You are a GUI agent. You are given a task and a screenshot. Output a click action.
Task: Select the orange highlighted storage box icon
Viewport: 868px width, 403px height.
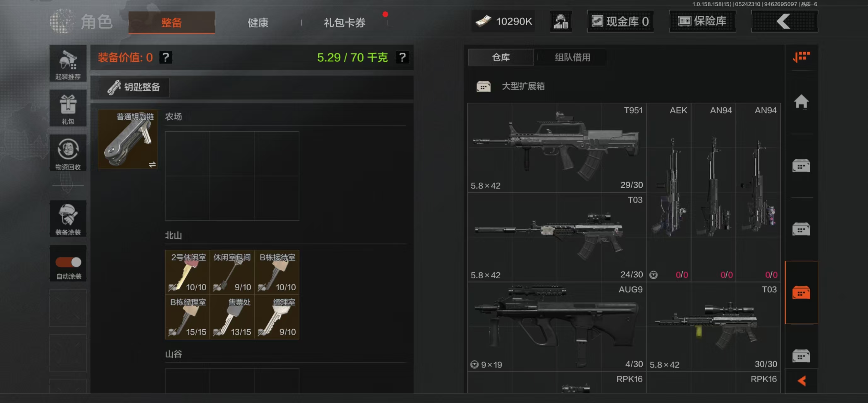(x=801, y=292)
